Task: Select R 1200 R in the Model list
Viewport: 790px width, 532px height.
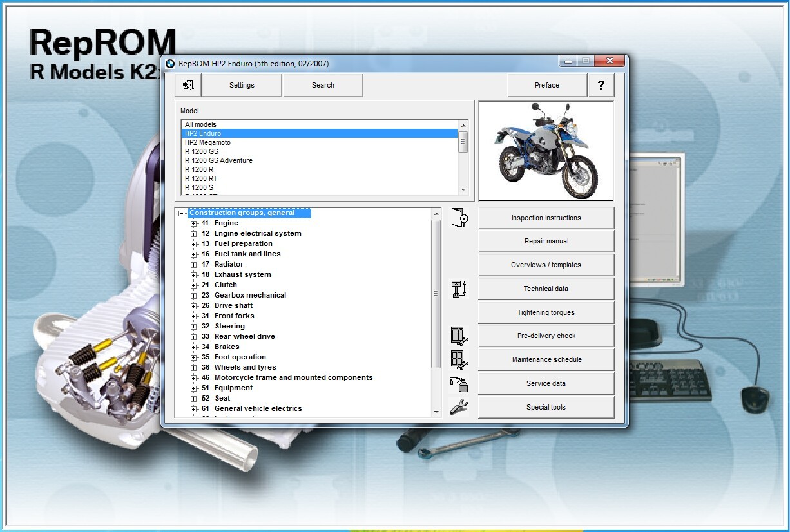Action: [x=320, y=169]
